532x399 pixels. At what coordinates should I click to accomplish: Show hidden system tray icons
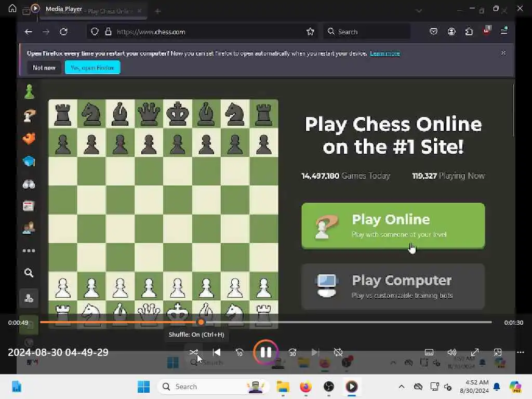[x=402, y=387]
